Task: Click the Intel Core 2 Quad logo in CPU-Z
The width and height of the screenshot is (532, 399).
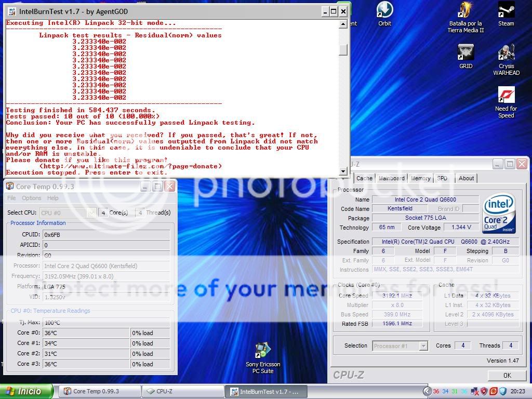Action: [499, 214]
